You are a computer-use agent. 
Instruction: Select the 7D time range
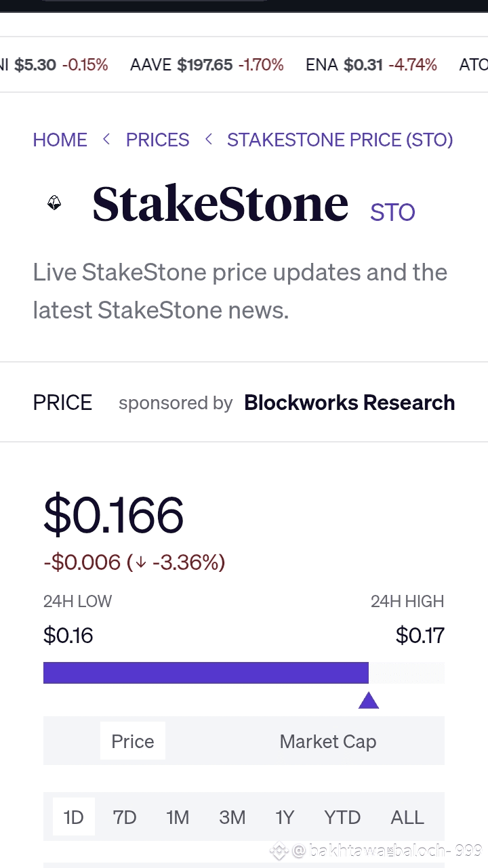[125, 817]
